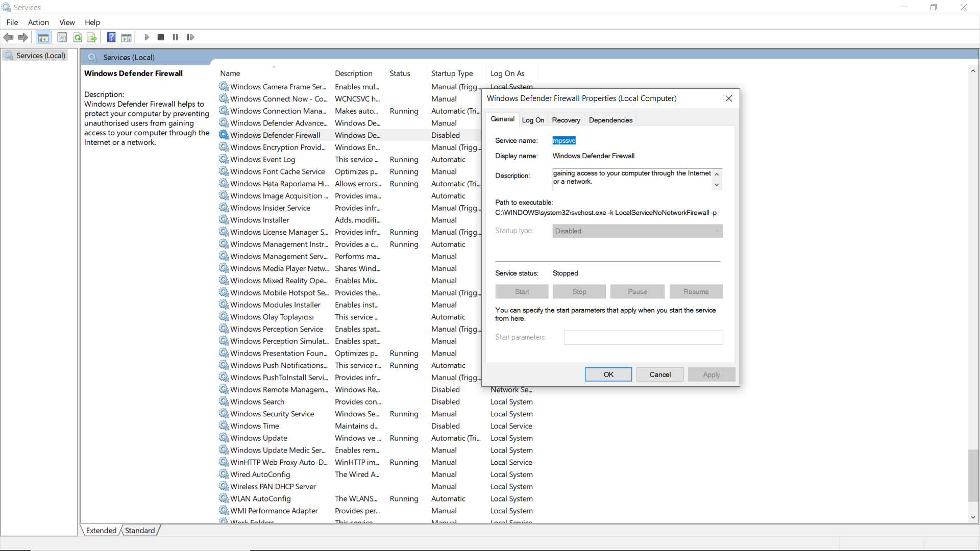
Task: Toggle Show/Hide Action Pane icon
Action: [126, 37]
